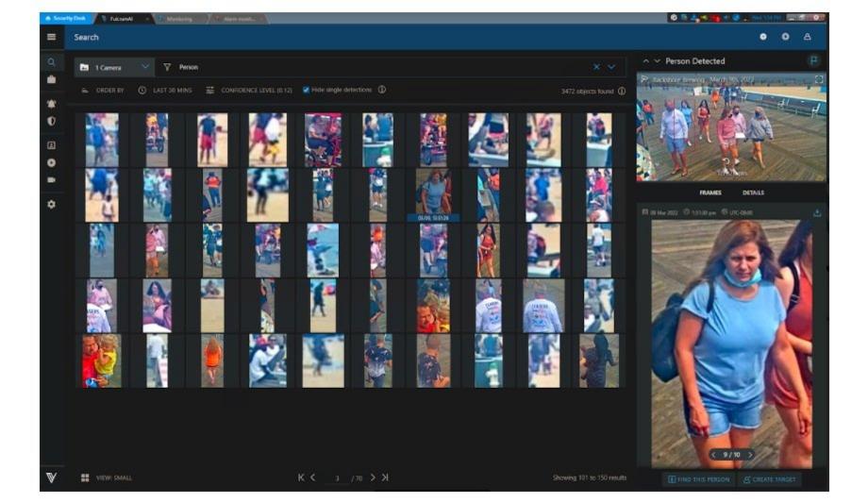
Task: Select highlighted woman in blue shirt thumbnail
Action: click(x=433, y=193)
